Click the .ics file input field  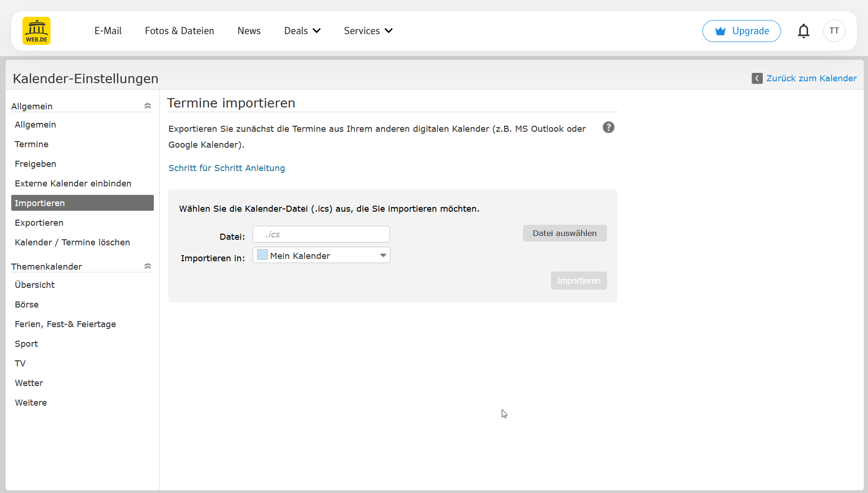tap(321, 234)
